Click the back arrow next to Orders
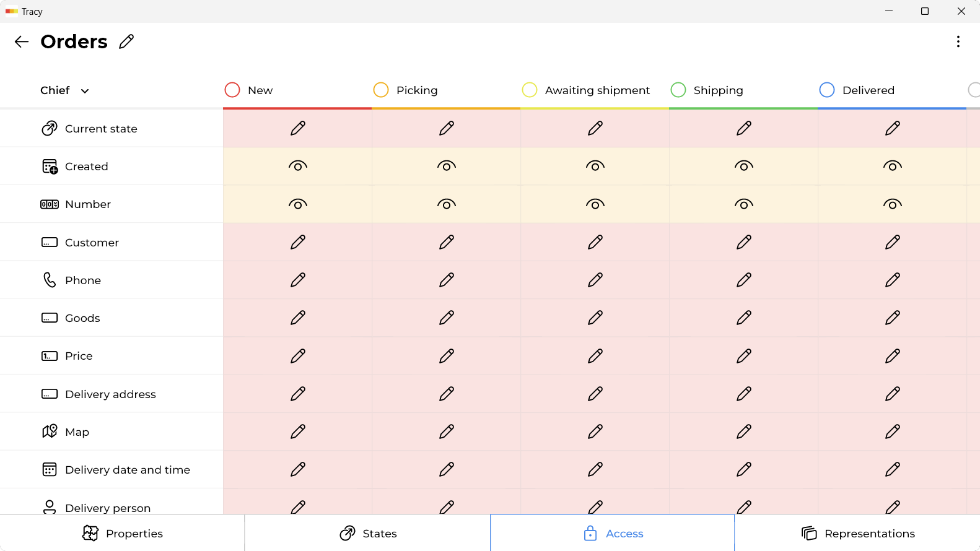 point(22,41)
